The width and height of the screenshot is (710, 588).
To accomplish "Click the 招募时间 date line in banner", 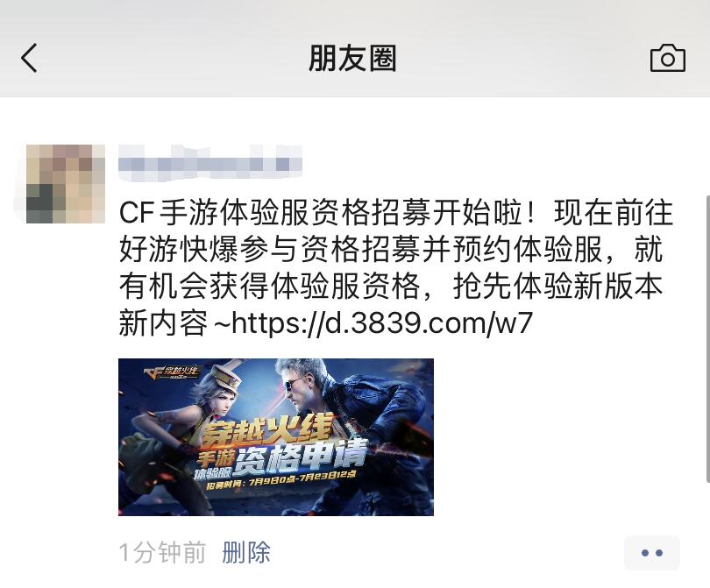I will pos(280,480).
